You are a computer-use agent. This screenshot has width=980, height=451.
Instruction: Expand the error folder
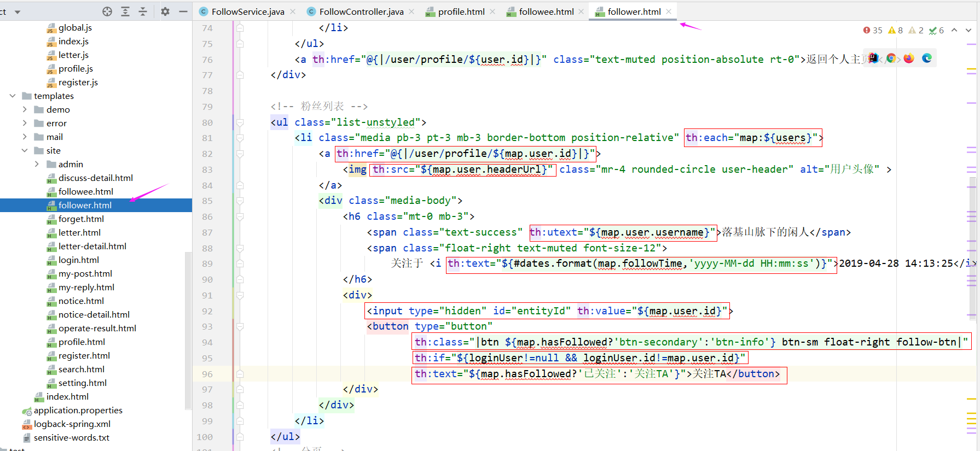[25, 123]
